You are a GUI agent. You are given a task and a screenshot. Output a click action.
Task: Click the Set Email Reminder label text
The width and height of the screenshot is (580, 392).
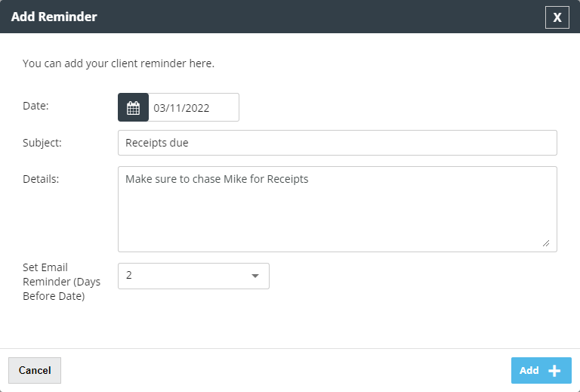(x=61, y=282)
